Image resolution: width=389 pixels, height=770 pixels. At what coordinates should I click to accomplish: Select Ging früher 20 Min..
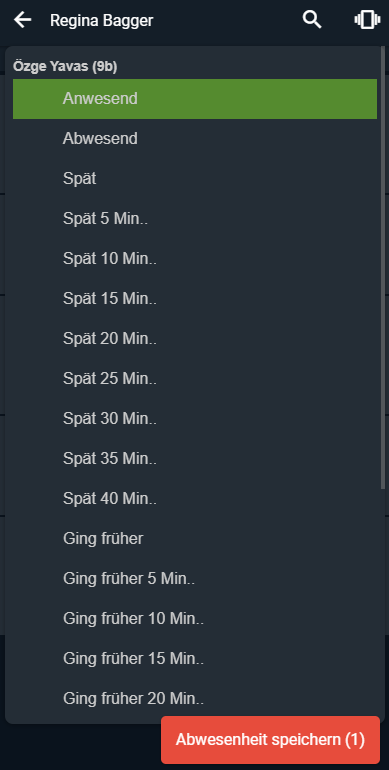coord(195,699)
